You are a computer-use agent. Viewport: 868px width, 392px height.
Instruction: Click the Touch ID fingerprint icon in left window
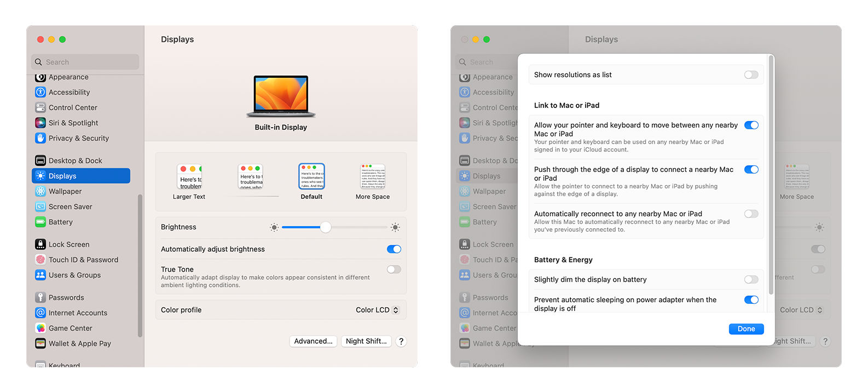click(x=40, y=260)
